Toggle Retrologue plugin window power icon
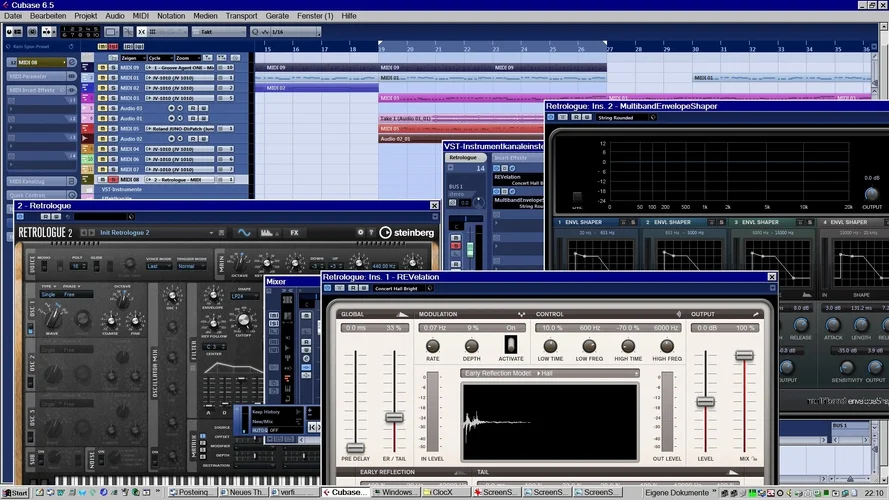Image resolution: width=889 pixels, height=500 pixels. 20,217
